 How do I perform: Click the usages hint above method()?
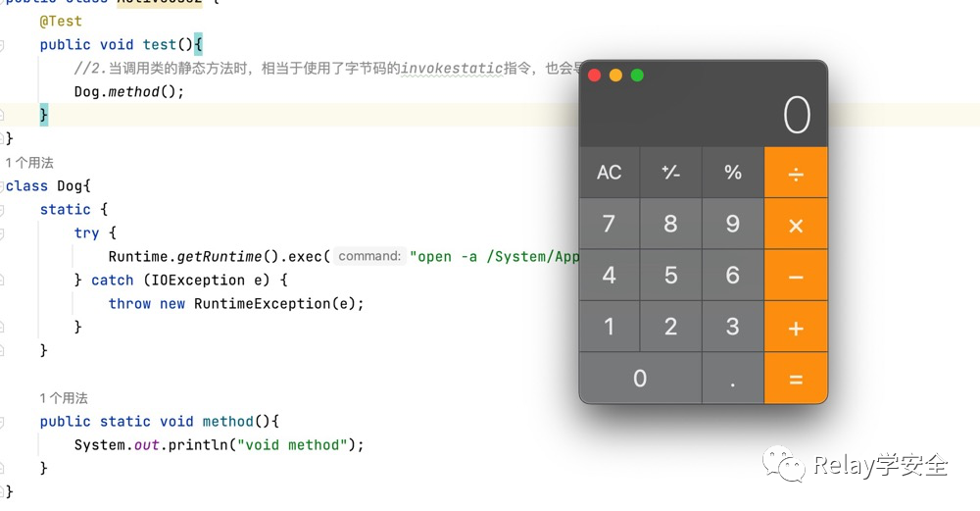(x=64, y=398)
